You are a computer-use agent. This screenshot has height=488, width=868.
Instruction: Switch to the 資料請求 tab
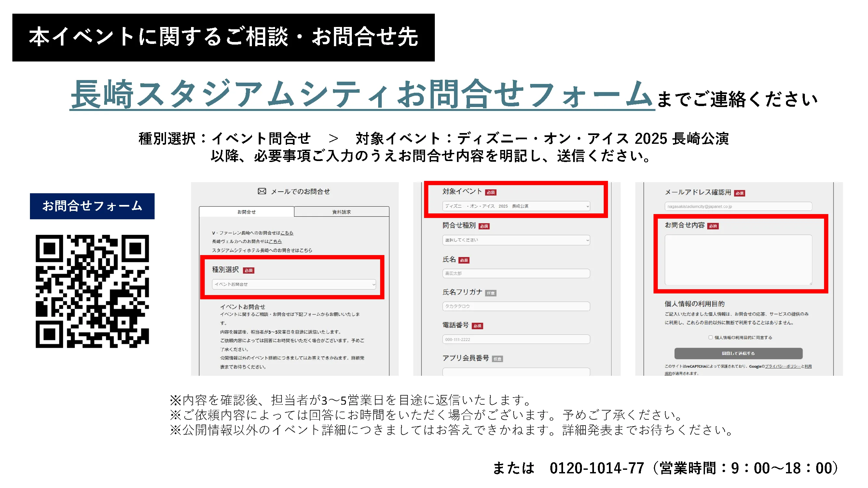tap(341, 212)
